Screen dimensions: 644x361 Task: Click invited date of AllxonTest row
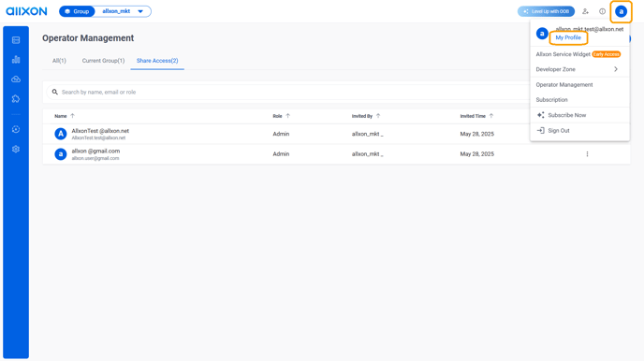(x=476, y=134)
